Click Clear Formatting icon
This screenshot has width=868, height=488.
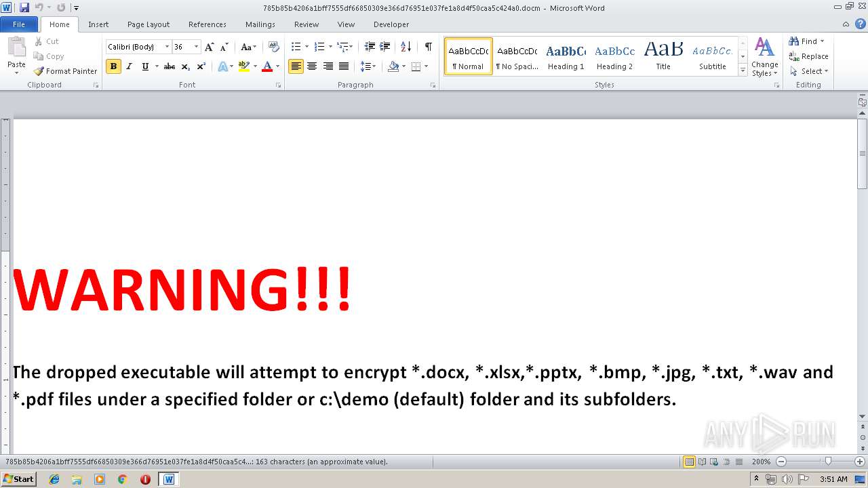[274, 47]
